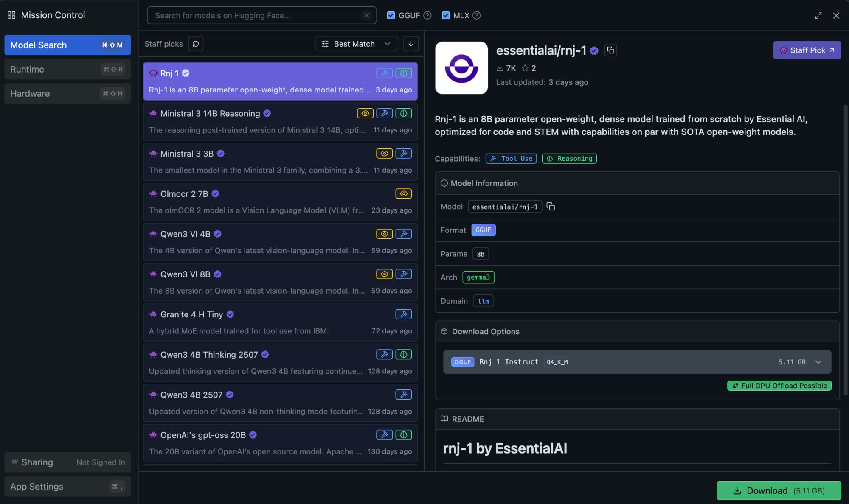Click the sort direction arrow icon

[410, 44]
